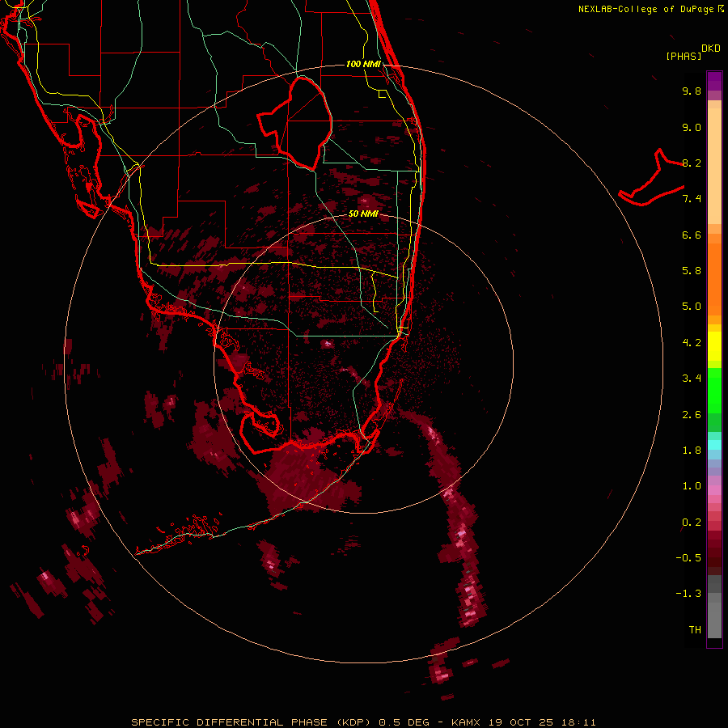This screenshot has width=728, height=728.
Task: Click SPECIFIC DIFFERENTIAL PHASE in the caption
Action: pyautogui.click(x=230, y=722)
